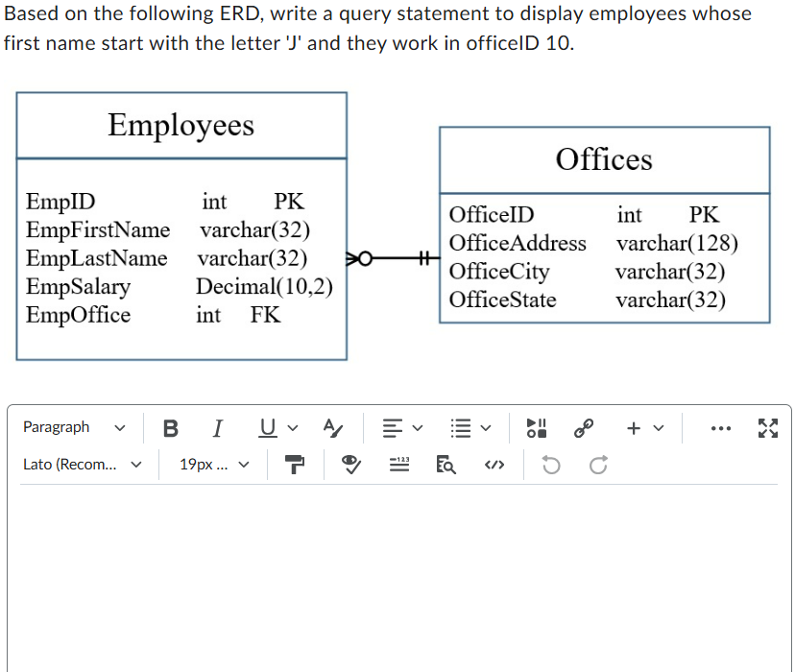Screen dimensions: 795x672
Task: Show the word count
Action: tap(398, 464)
